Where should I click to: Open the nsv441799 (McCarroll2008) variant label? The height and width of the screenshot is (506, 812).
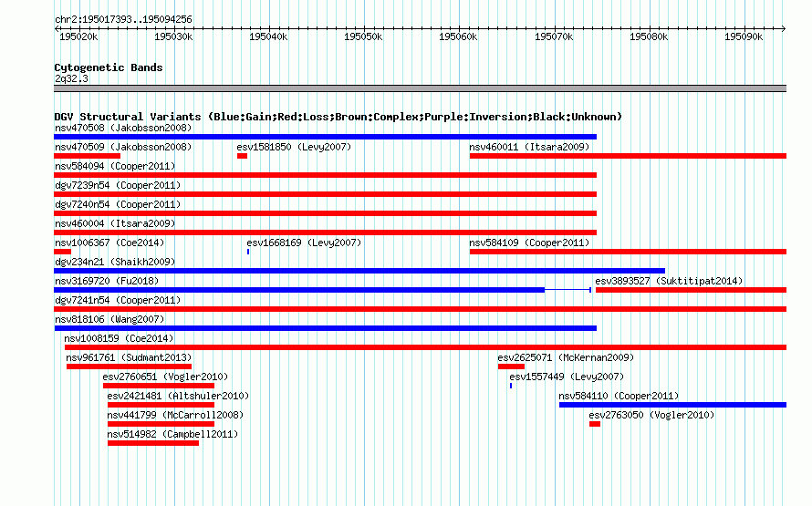point(175,415)
